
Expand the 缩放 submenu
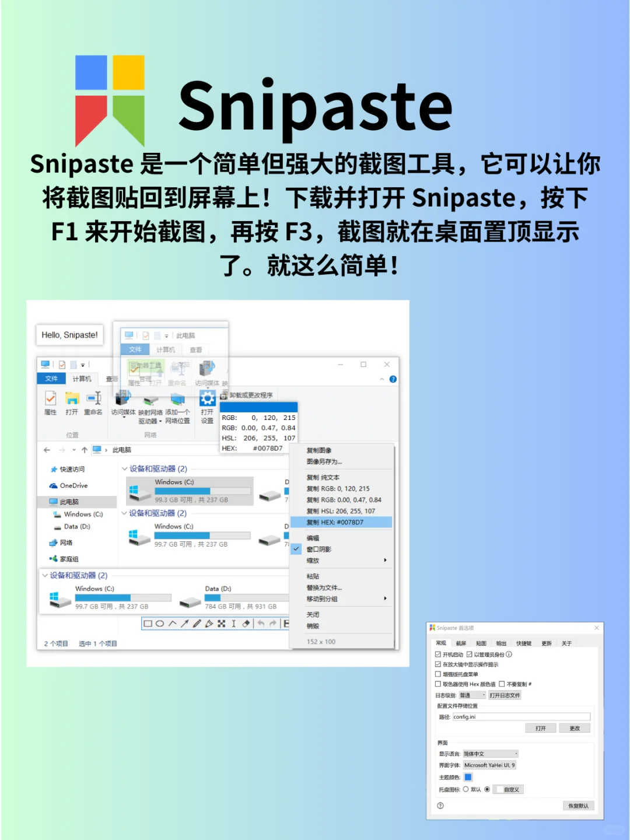[342, 561]
